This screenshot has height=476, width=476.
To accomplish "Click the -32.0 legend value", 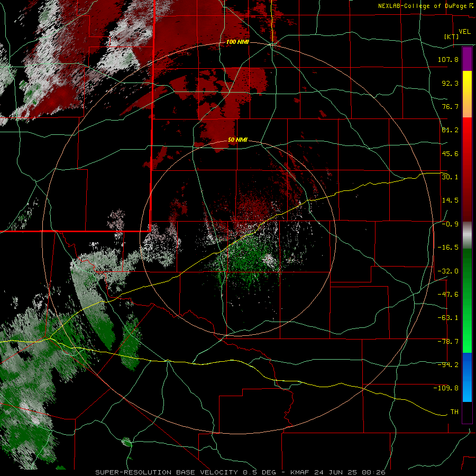I will coord(448,271).
